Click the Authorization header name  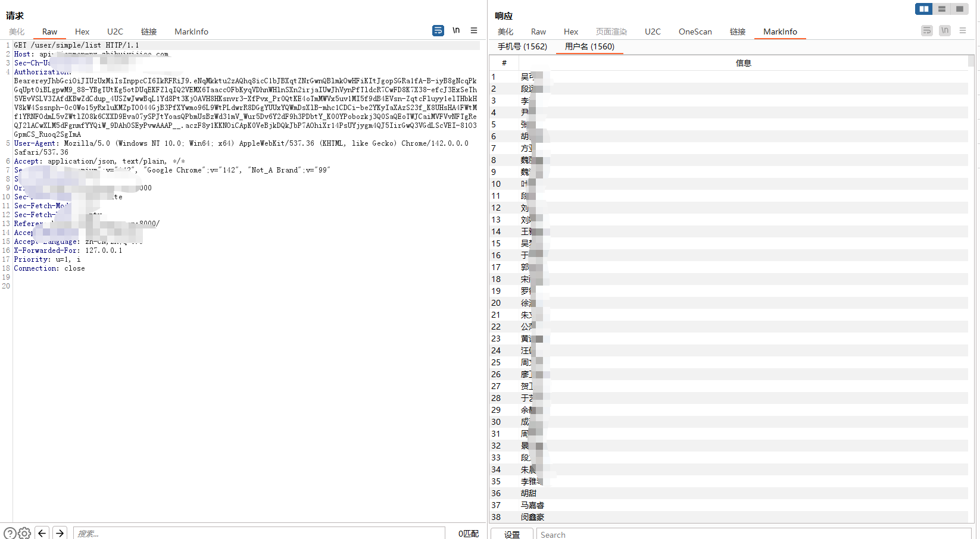pos(42,72)
